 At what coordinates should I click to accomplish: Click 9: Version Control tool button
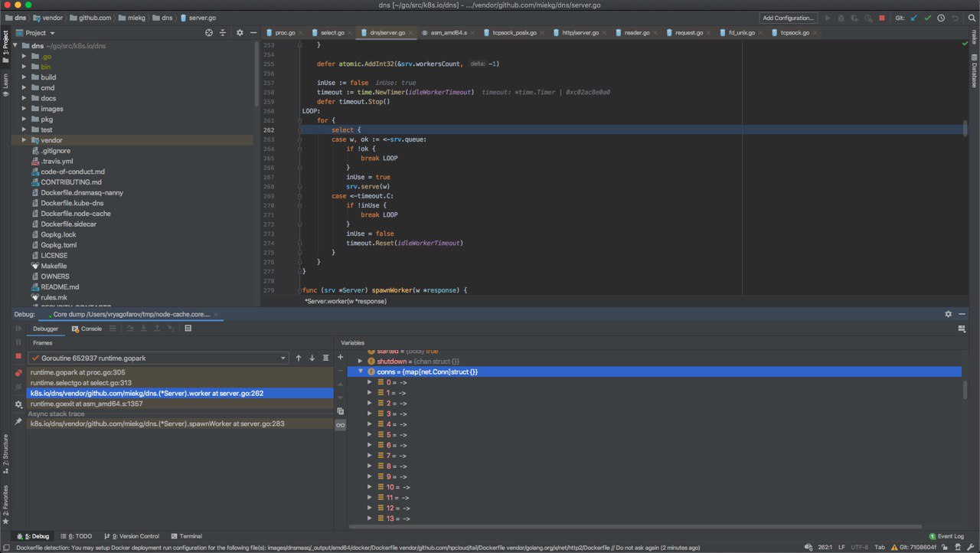[131, 536]
